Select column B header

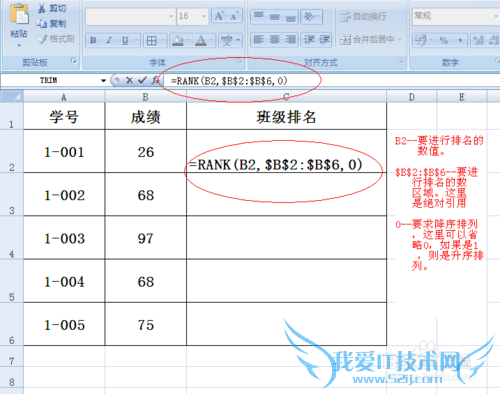(145, 97)
